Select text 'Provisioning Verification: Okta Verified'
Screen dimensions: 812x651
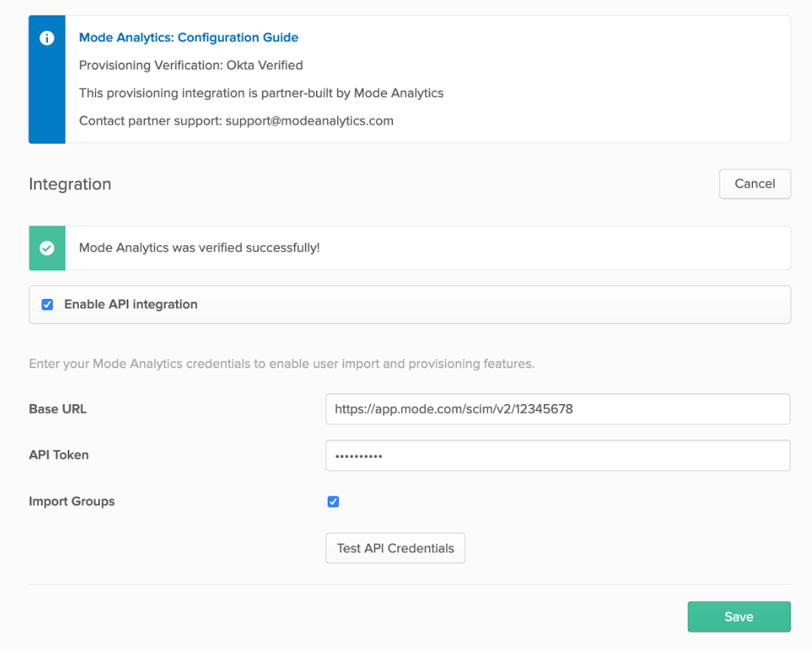click(x=191, y=66)
